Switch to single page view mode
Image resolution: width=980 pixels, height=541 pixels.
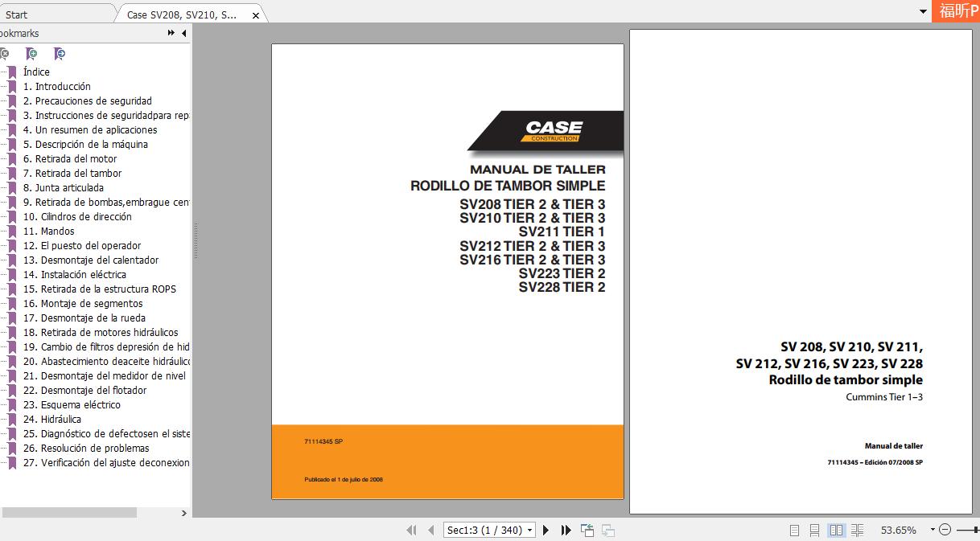coord(794,531)
